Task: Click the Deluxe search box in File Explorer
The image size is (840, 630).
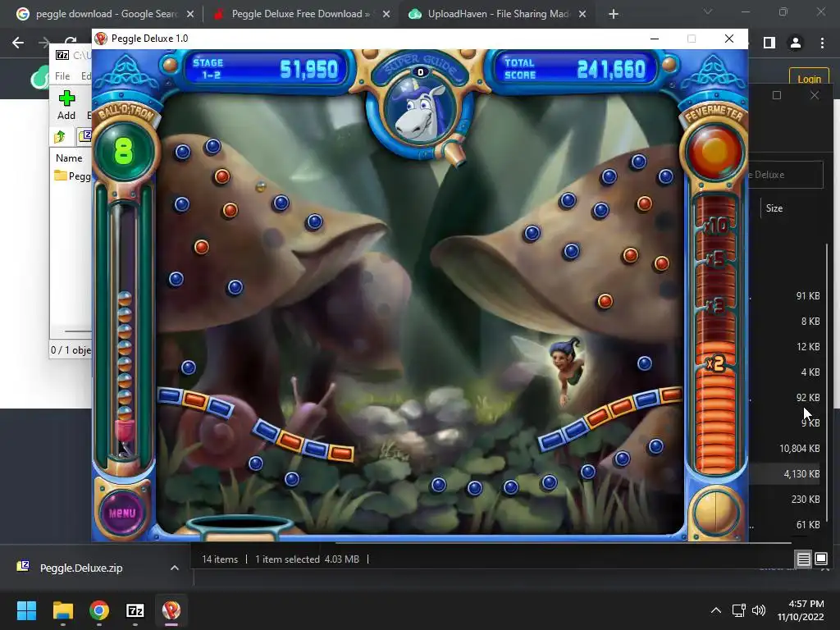Action: [x=785, y=175]
